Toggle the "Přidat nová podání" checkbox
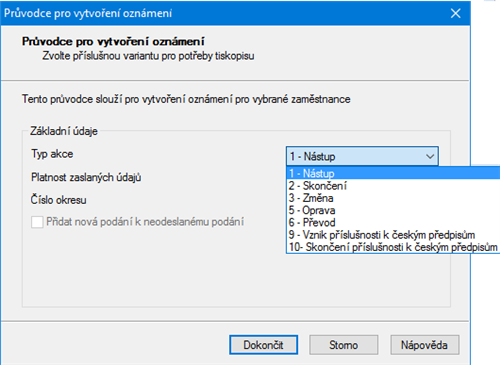Screen dimensions: 500x365 tap(37, 222)
